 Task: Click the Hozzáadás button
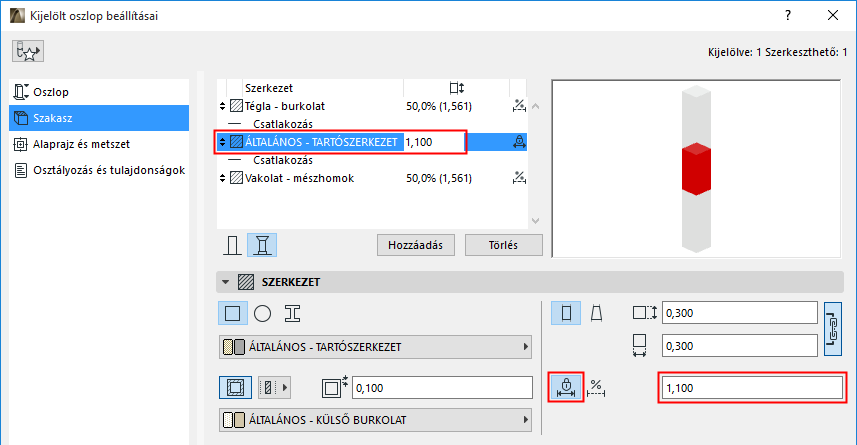pos(416,244)
